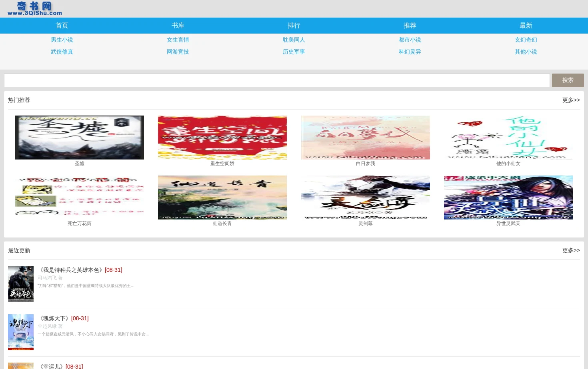
Task: Browse the 历史军事 category
Action: click(294, 52)
